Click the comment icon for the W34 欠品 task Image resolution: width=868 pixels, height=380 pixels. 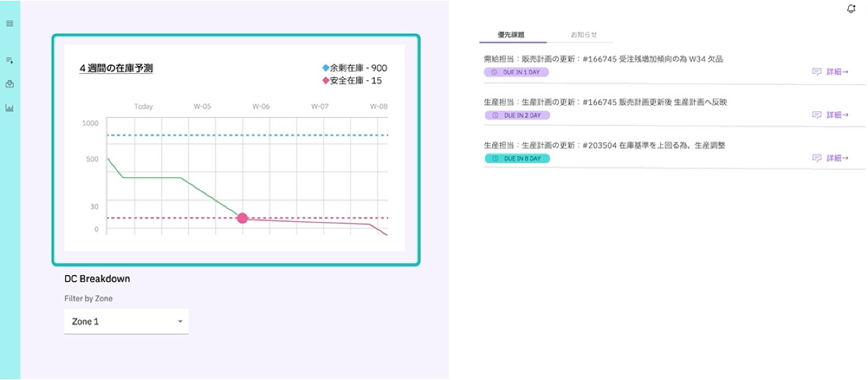[816, 72]
